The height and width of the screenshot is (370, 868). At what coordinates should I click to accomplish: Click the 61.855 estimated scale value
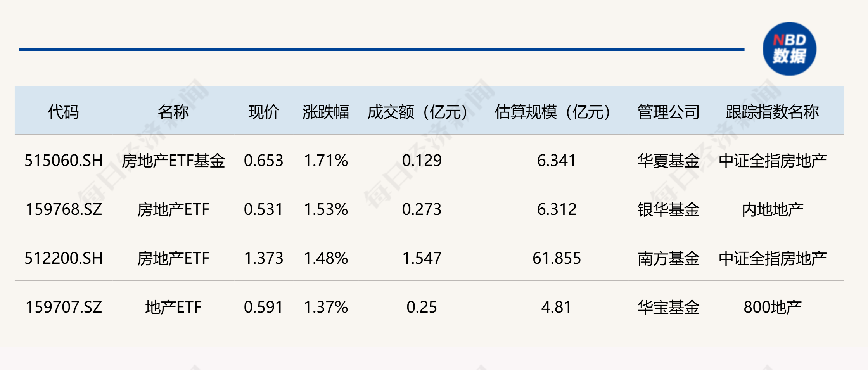tap(557, 258)
